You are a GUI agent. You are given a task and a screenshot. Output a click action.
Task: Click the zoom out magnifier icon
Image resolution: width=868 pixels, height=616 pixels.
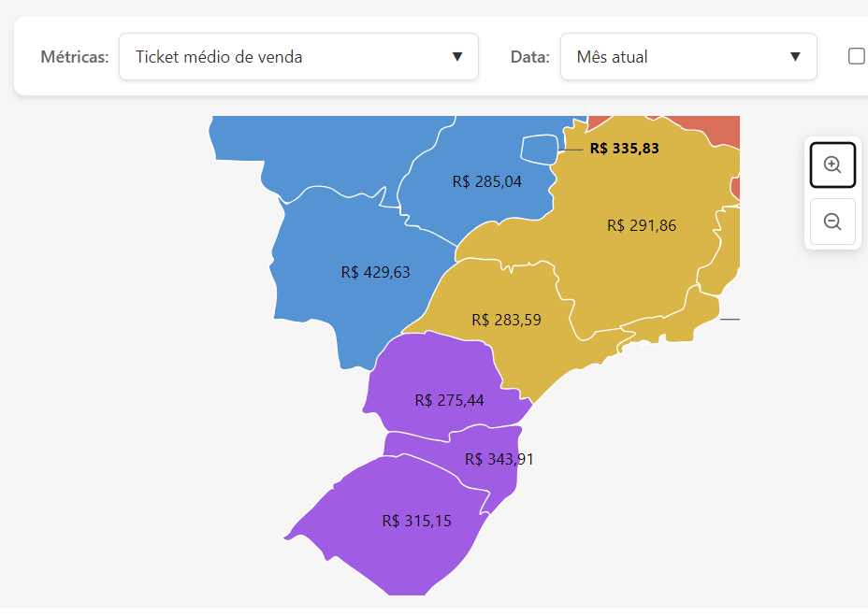tap(832, 222)
